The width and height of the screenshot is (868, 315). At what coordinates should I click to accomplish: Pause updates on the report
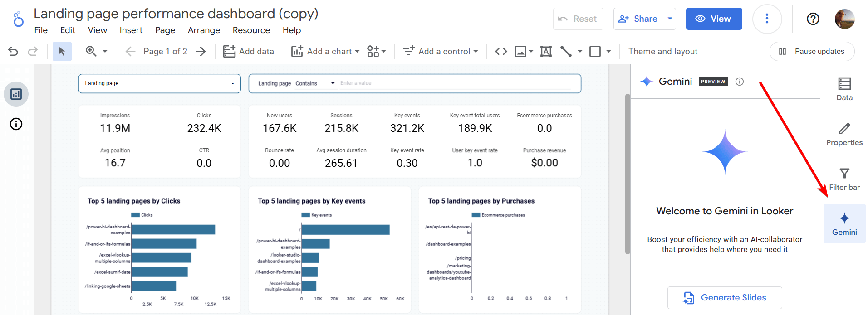[x=812, y=51]
